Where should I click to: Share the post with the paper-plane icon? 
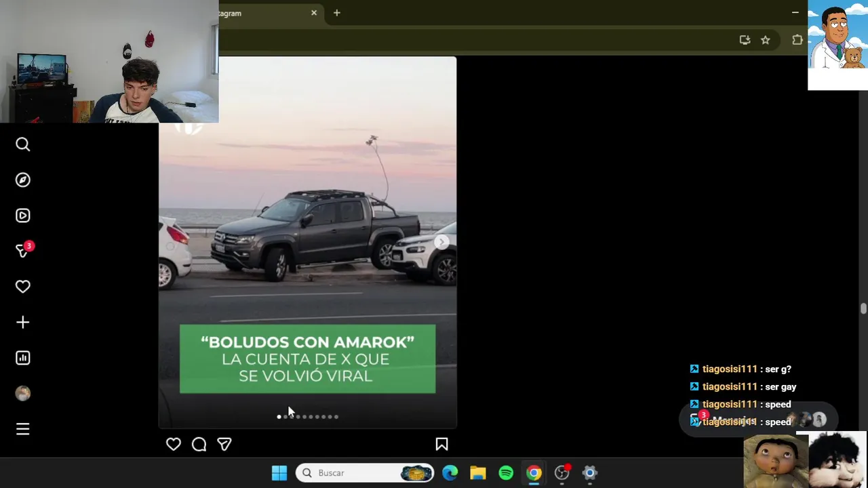click(224, 444)
